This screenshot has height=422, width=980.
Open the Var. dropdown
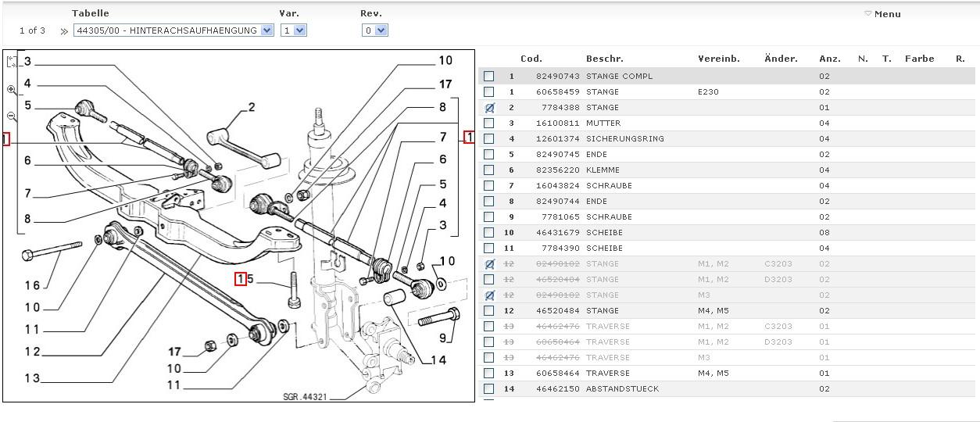pyautogui.click(x=293, y=30)
